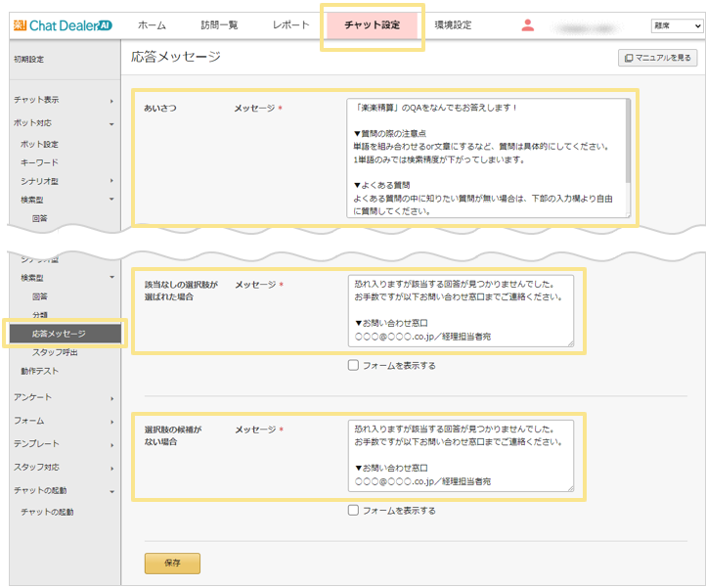Switch to the ホーム tab
This screenshot has height=588, width=706.
(152, 25)
